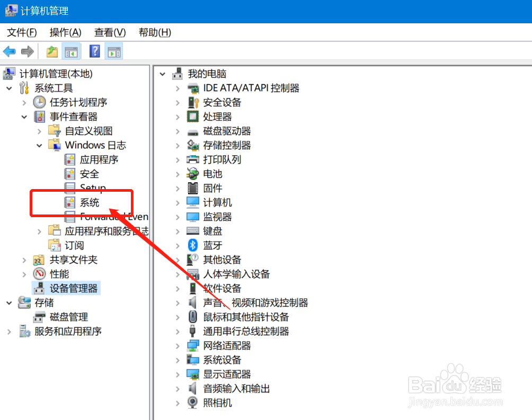Image resolution: width=532 pixels, height=420 pixels.
Task: Click the 设备管理器 icon in the sidebar
Action: tap(40, 288)
